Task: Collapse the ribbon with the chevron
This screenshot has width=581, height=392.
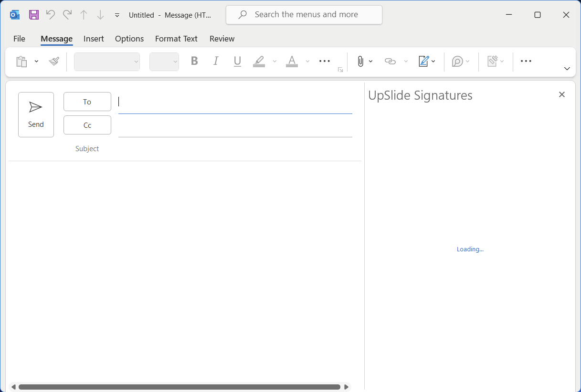Action: (567, 68)
